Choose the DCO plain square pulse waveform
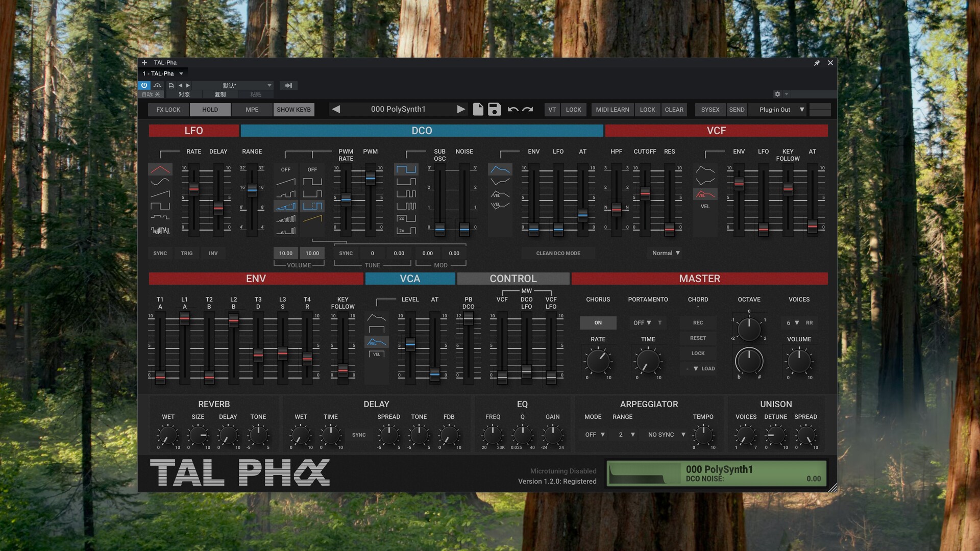This screenshot has width=980, height=551. [312, 182]
